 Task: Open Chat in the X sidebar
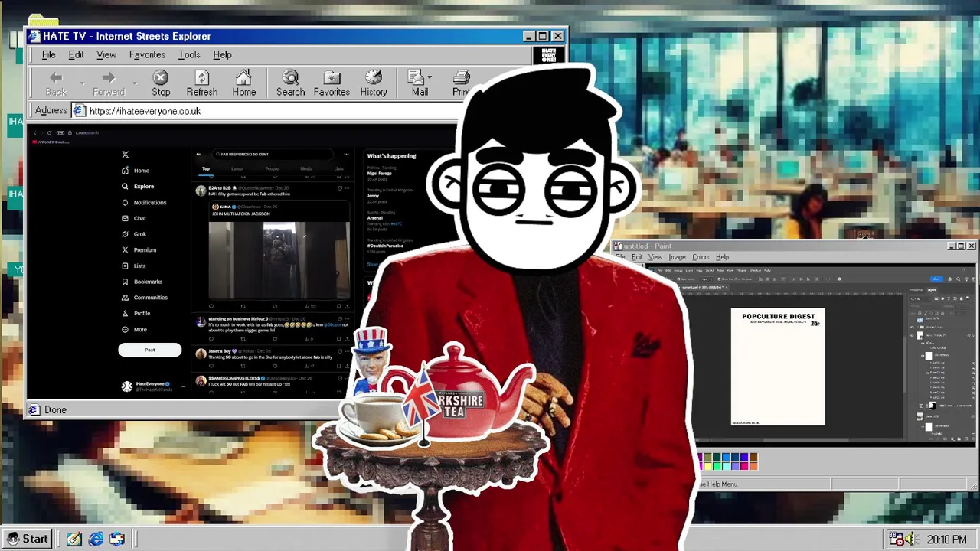pos(135,218)
